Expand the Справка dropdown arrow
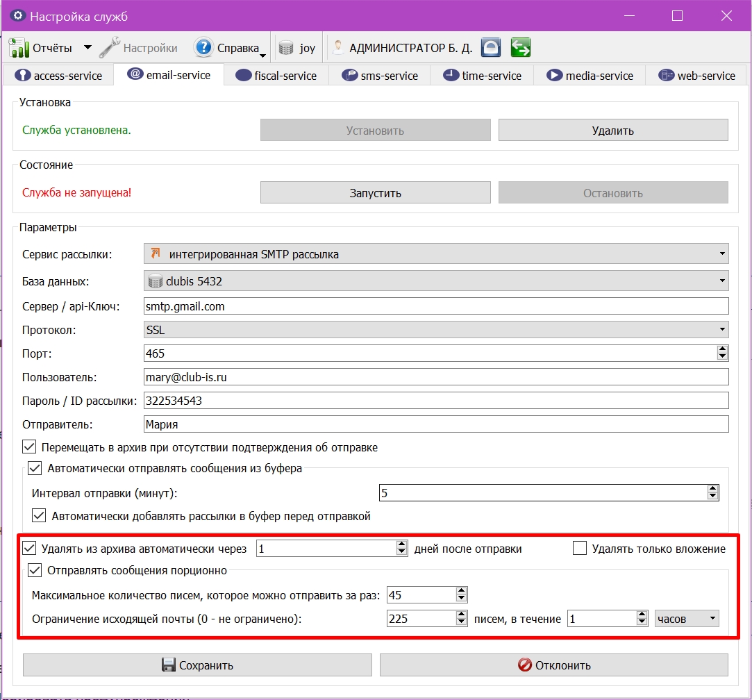 (x=262, y=56)
